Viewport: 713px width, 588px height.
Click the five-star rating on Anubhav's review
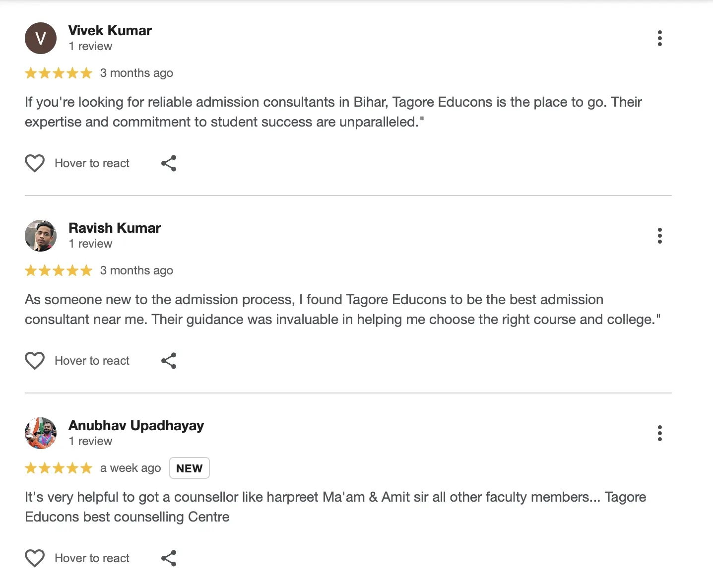coord(59,468)
